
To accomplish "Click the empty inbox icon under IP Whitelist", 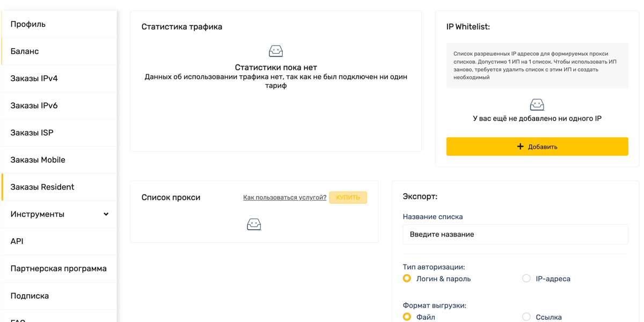I will pos(537,105).
